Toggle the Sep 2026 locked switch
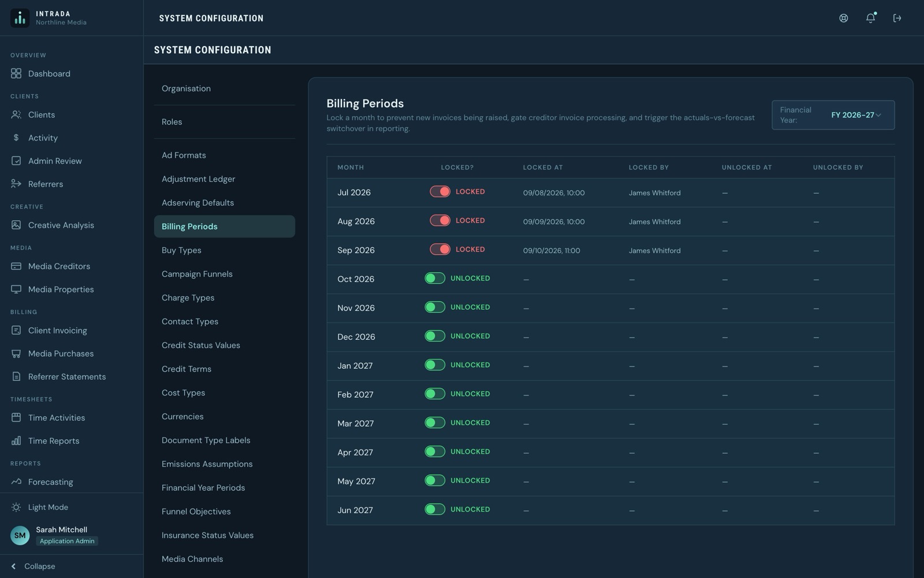924x578 pixels. (440, 249)
